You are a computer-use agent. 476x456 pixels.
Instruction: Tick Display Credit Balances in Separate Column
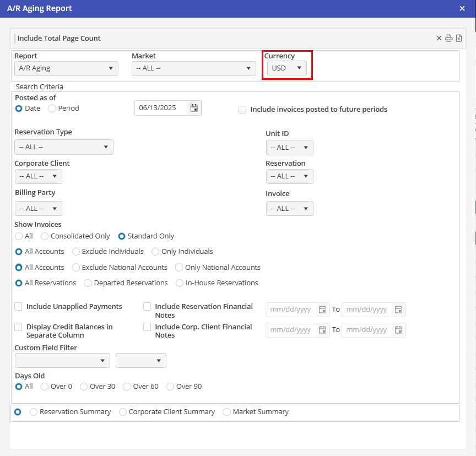(x=19, y=327)
